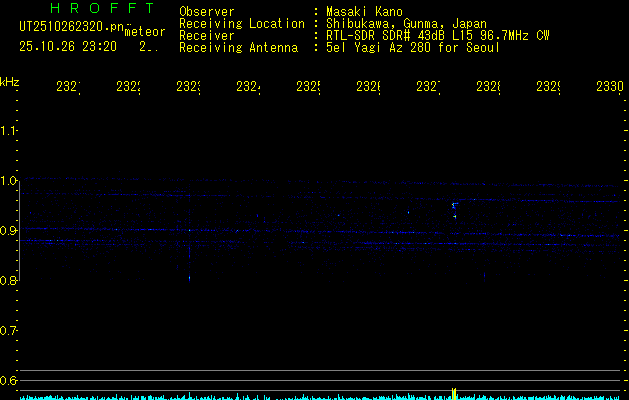Image resolution: width=629 pixels, height=400 pixels.
Task: Click the 1.1 kHz frequency tick label
Action: (x=9, y=131)
